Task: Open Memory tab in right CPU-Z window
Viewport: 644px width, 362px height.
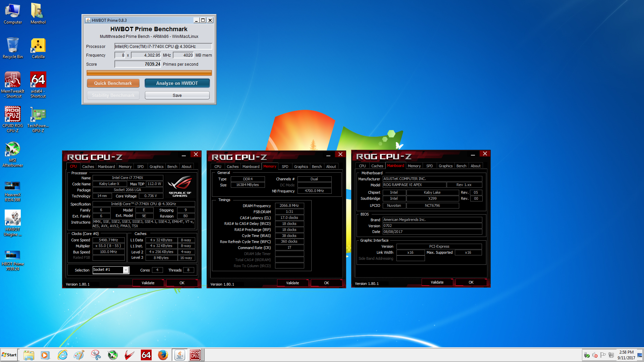Action: 414,166
